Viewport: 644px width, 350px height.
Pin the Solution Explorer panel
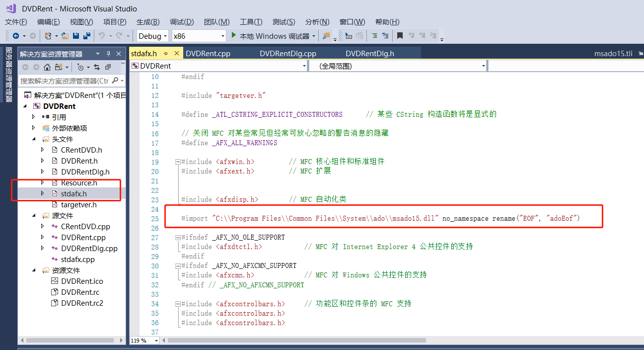click(x=108, y=54)
